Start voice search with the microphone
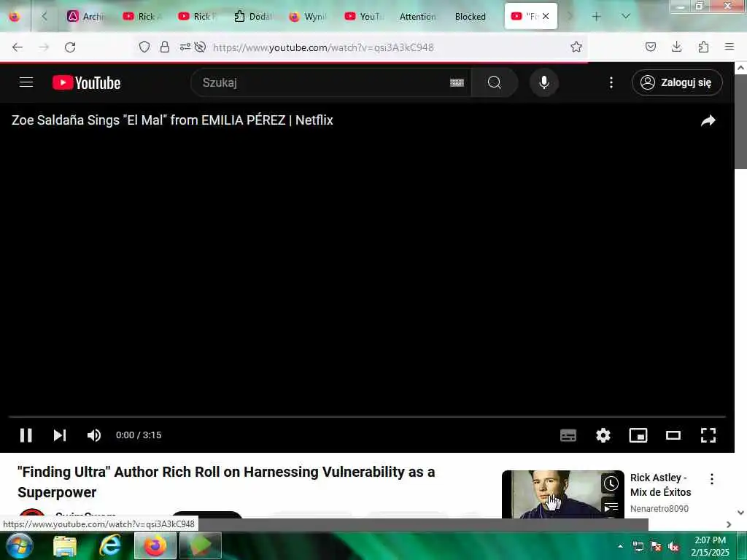This screenshot has width=747, height=560. pyautogui.click(x=544, y=82)
